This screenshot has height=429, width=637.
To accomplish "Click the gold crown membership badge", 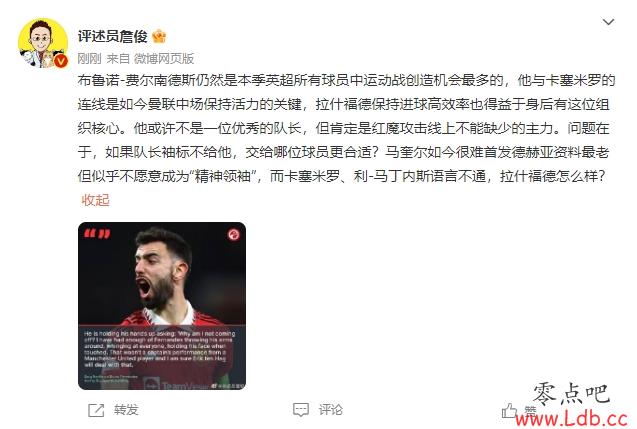I will click(x=159, y=37).
